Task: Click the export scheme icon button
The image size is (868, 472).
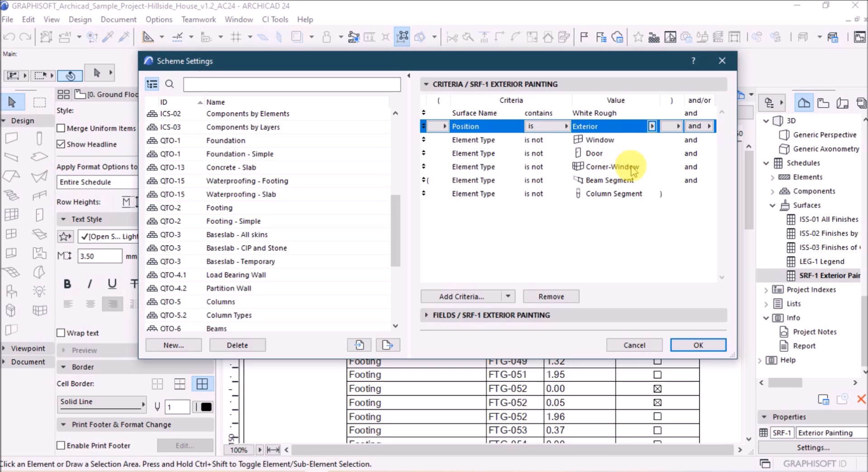Action: click(x=388, y=345)
